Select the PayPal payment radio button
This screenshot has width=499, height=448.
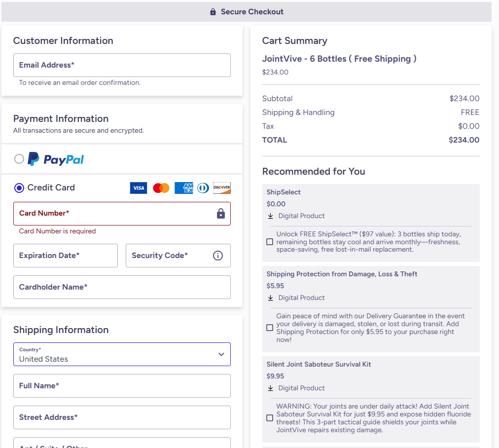[19, 159]
